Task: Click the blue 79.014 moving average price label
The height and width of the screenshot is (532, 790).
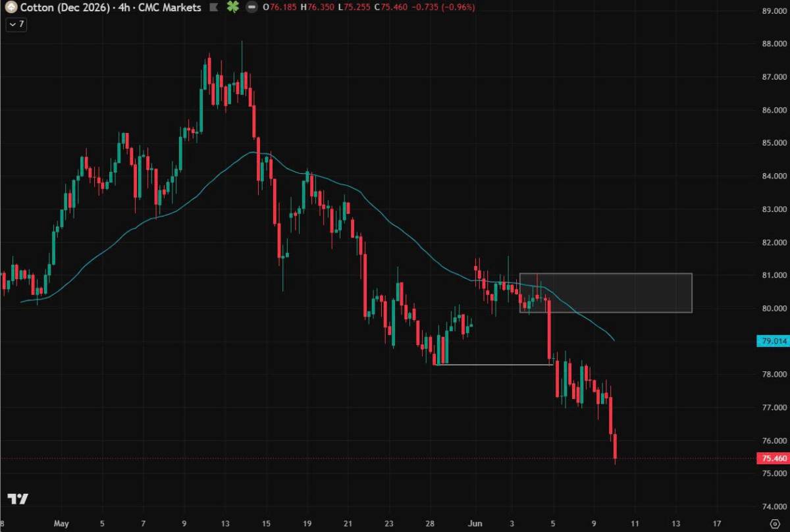Action: pyautogui.click(x=774, y=341)
